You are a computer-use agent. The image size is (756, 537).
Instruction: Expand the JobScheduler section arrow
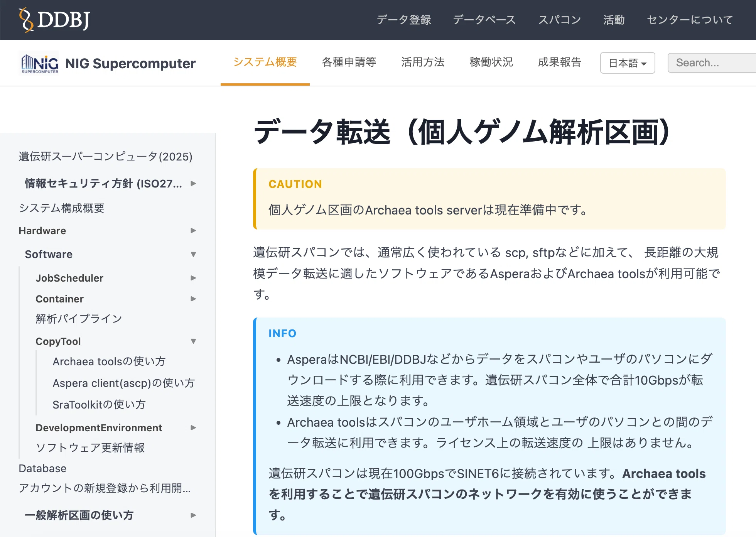(x=193, y=278)
